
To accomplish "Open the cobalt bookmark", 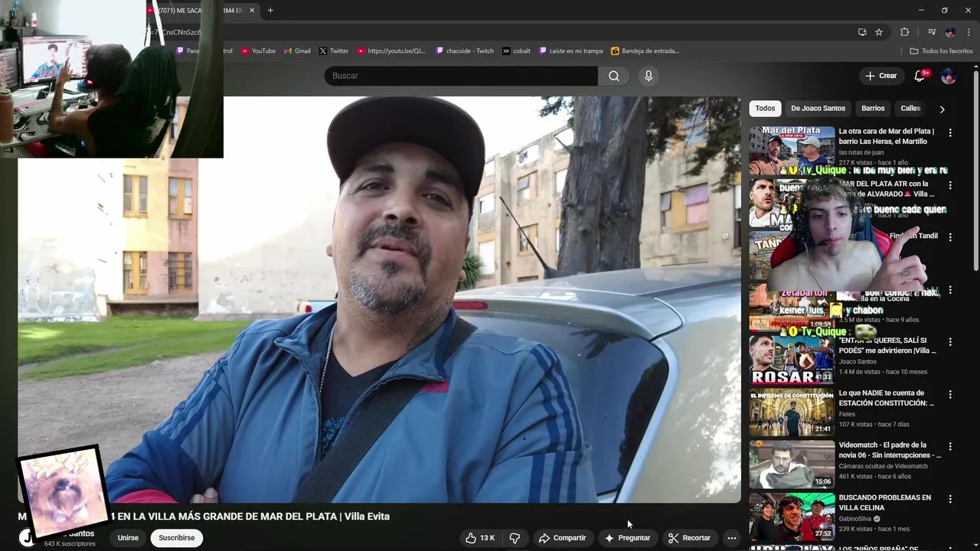I will click(x=517, y=51).
